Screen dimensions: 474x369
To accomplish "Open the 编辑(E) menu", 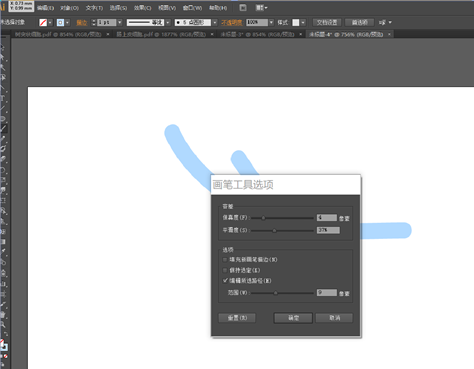I will [45, 8].
